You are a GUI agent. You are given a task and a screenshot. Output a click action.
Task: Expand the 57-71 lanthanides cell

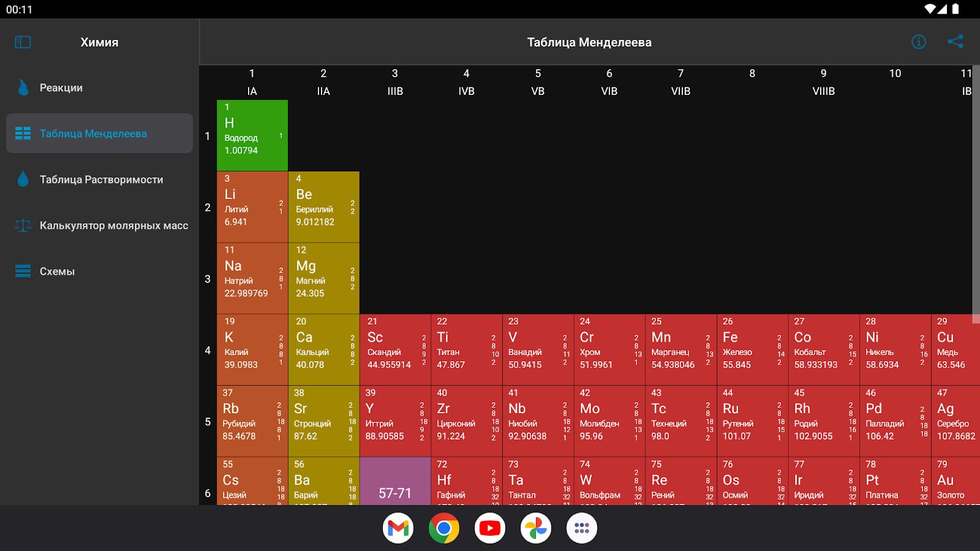395,481
